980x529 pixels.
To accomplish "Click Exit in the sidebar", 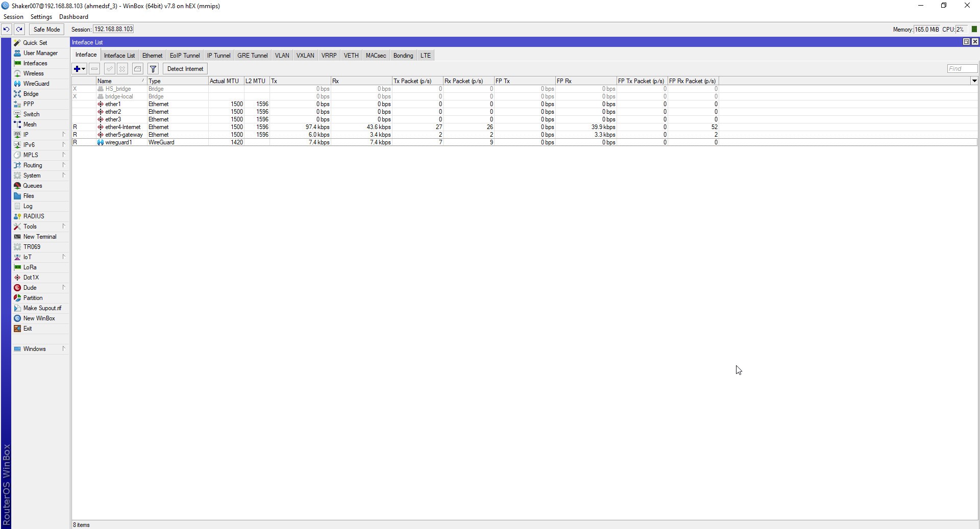I will coord(41,329).
